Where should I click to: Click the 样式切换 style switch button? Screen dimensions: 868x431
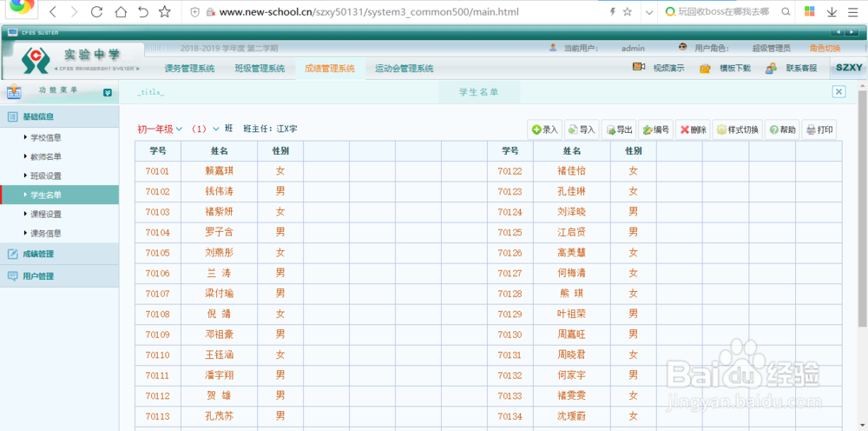click(x=737, y=129)
